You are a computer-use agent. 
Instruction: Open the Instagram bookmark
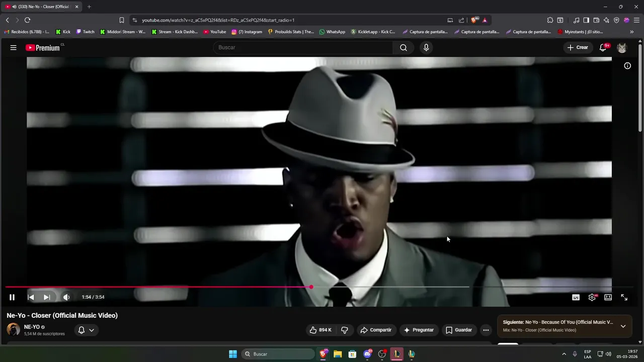[247, 32]
